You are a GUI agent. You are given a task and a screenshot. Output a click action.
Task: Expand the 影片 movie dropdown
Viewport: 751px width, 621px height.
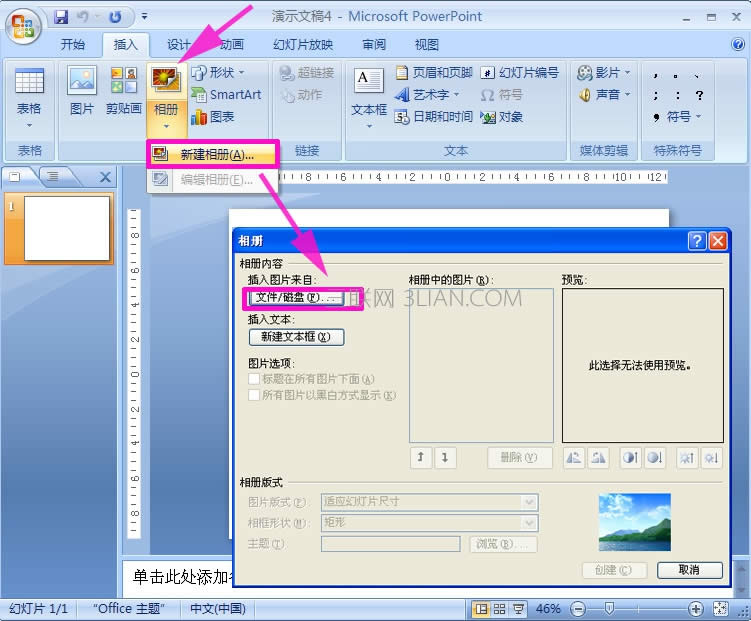coord(627,73)
